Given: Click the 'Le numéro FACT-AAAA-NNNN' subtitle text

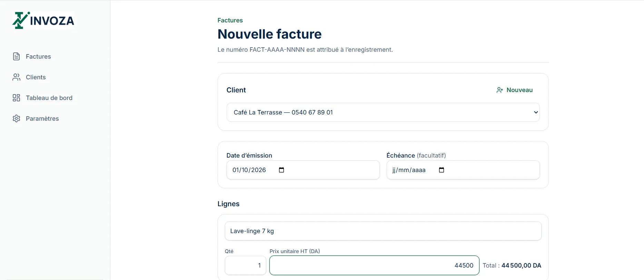Looking at the screenshot, I should tap(305, 50).
